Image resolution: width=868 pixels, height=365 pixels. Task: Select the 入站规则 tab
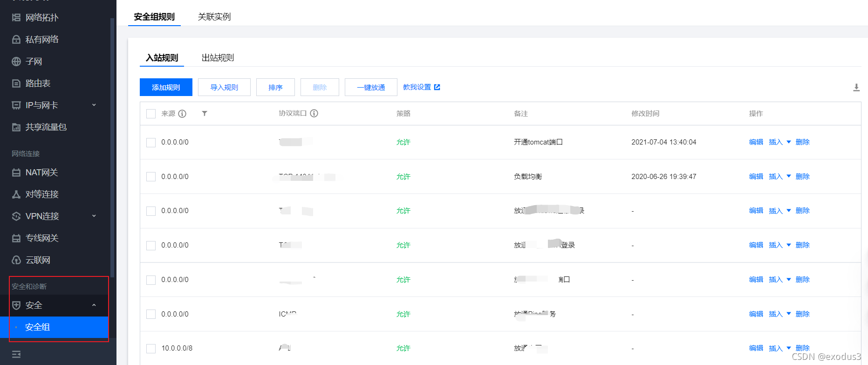[x=162, y=58]
